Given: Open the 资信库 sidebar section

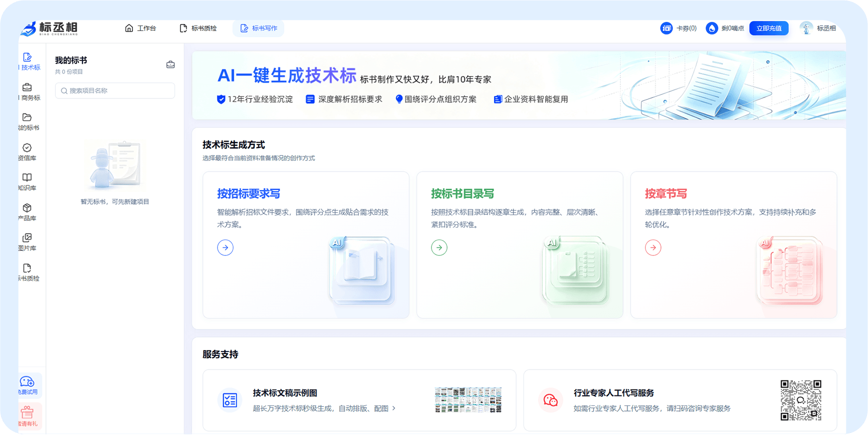Looking at the screenshot, I should click(x=28, y=152).
